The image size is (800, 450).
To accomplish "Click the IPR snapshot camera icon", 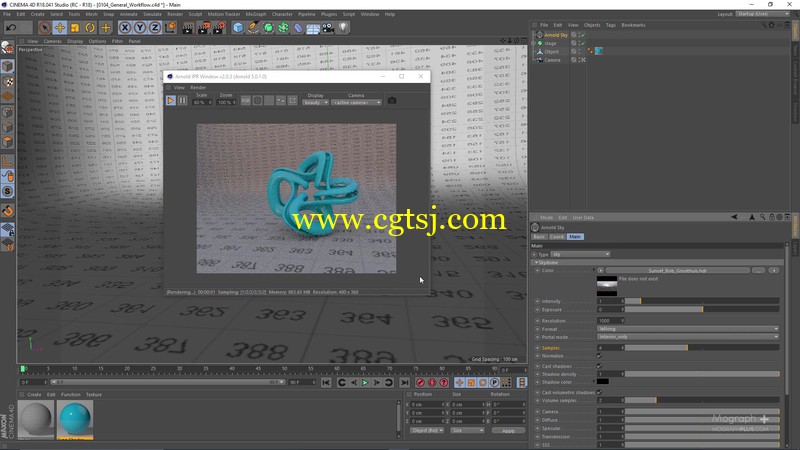I will pos(392,101).
